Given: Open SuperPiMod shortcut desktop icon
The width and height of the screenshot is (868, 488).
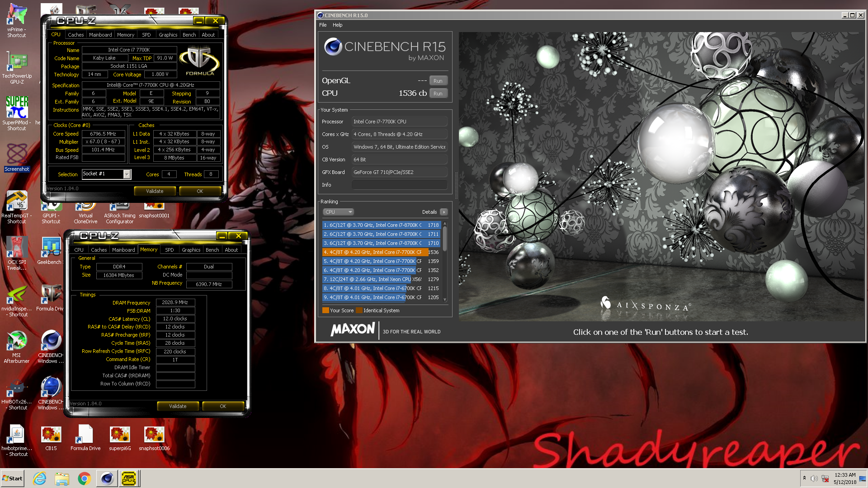Looking at the screenshot, I should 17,113.
